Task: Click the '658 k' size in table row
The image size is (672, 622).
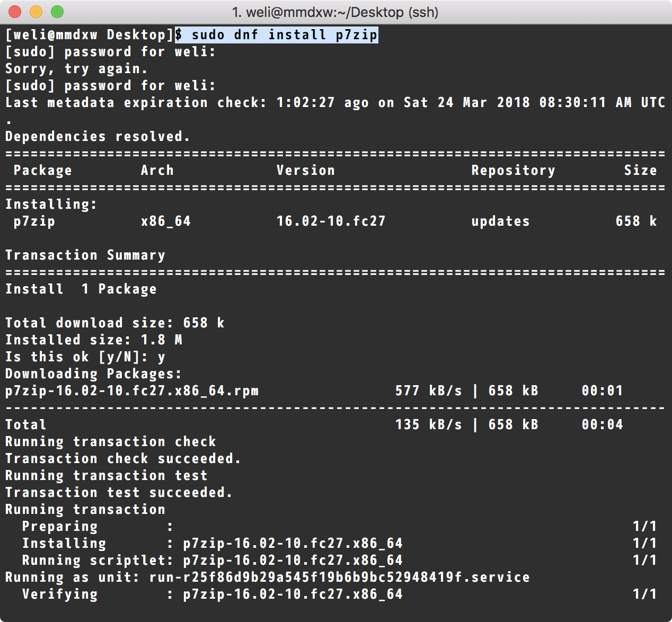Action: (636, 221)
